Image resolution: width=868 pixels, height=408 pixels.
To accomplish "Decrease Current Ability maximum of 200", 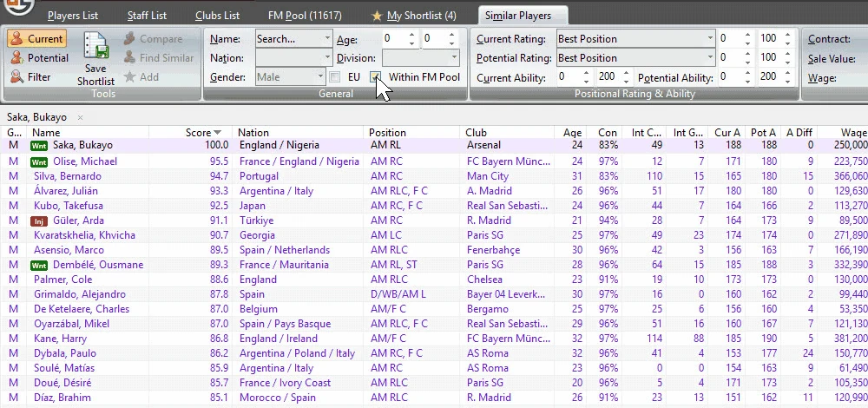I will [627, 81].
